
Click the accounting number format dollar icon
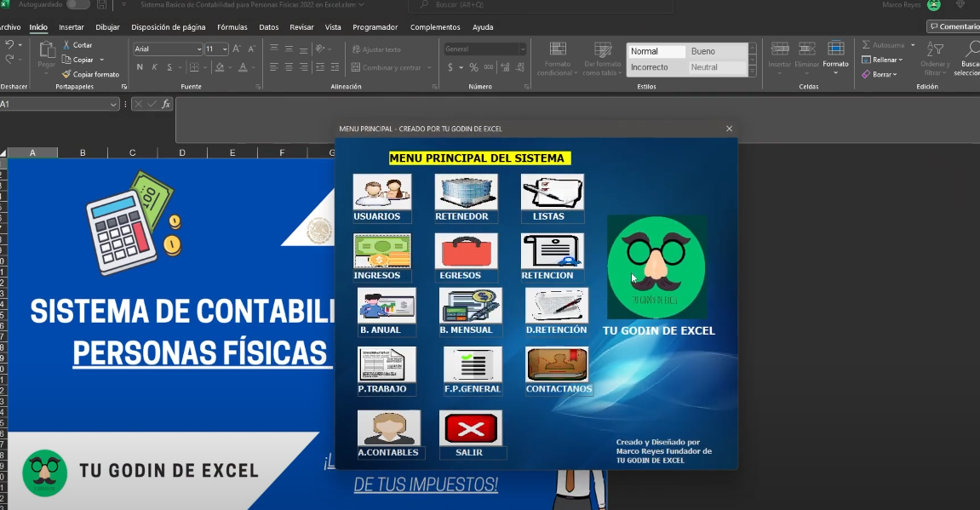(x=450, y=67)
